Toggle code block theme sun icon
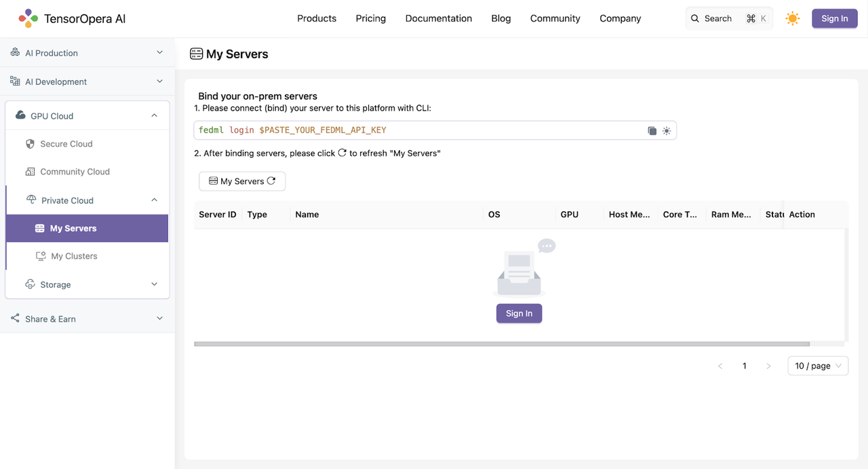The width and height of the screenshot is (868, 469). [667, 131]
